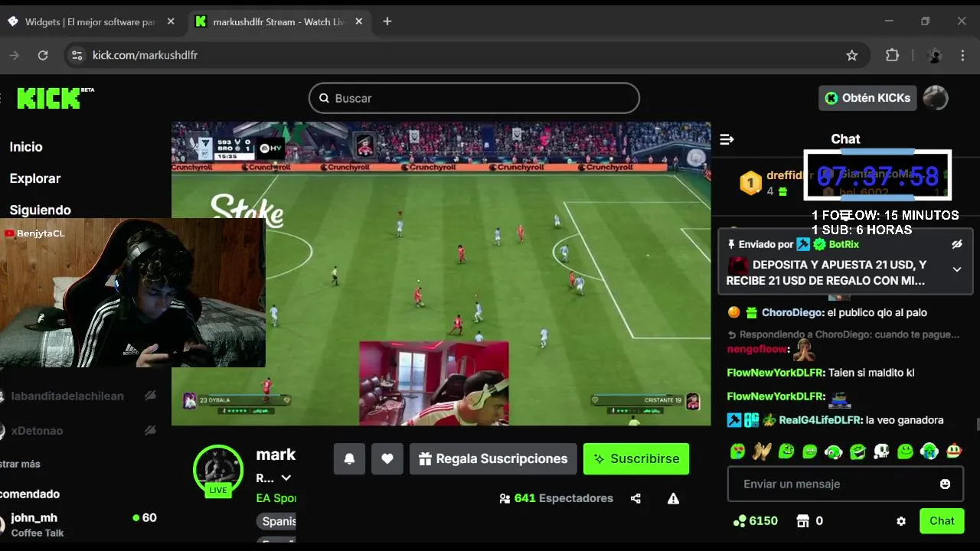Insert the heart-eyes green emote

point(737,452)
